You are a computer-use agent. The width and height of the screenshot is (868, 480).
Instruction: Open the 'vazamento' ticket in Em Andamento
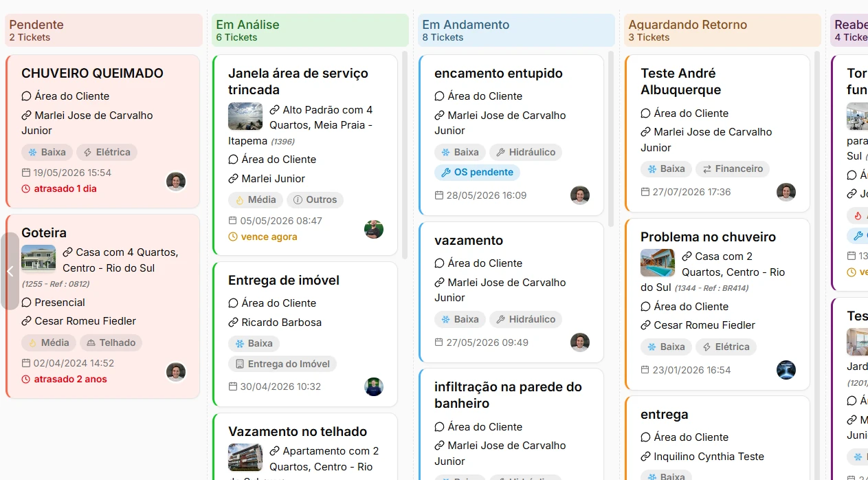coord(469,240)
